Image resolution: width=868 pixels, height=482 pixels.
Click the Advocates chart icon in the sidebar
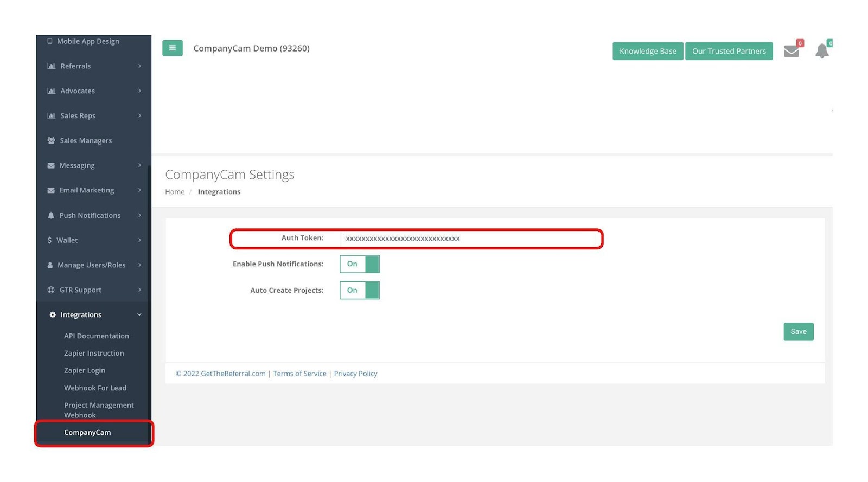(52, 91)
